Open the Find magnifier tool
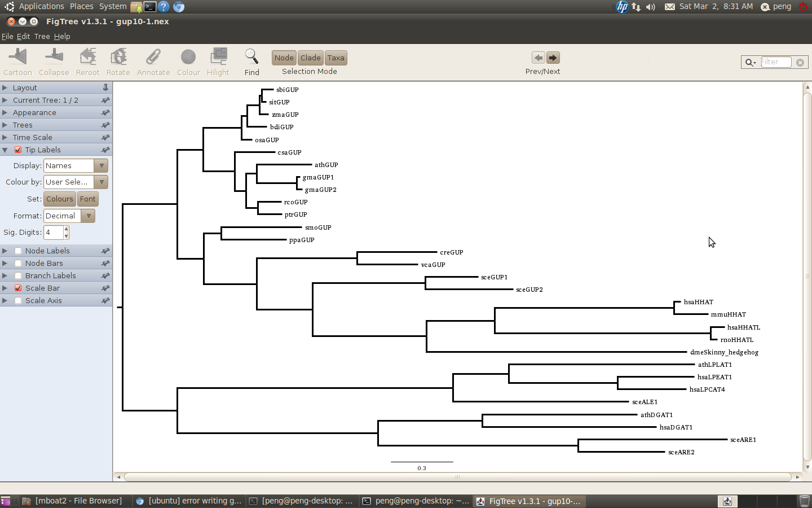The height and width of the screenshot is (508, 812). [x=251, y=58]
